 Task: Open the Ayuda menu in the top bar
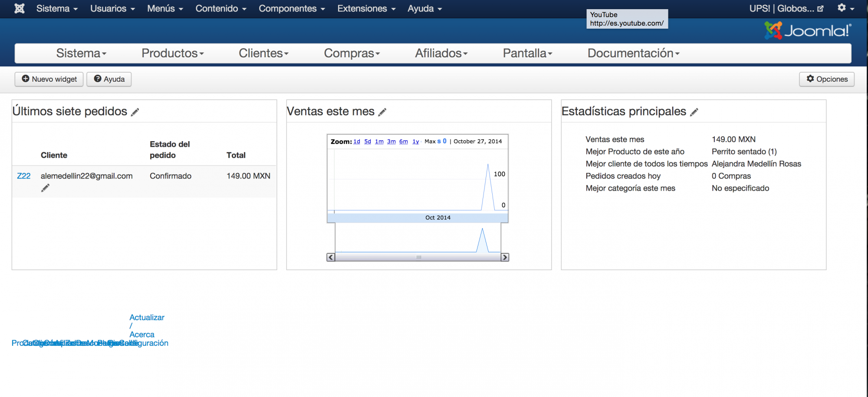click(x=424, y=8)
